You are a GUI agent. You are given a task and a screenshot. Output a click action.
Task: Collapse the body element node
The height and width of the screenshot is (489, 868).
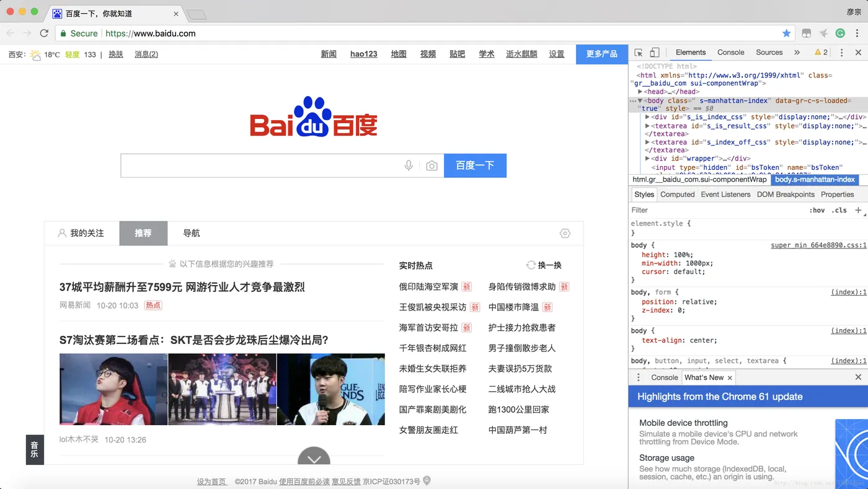pyautogui.click(x=640, y=100)
